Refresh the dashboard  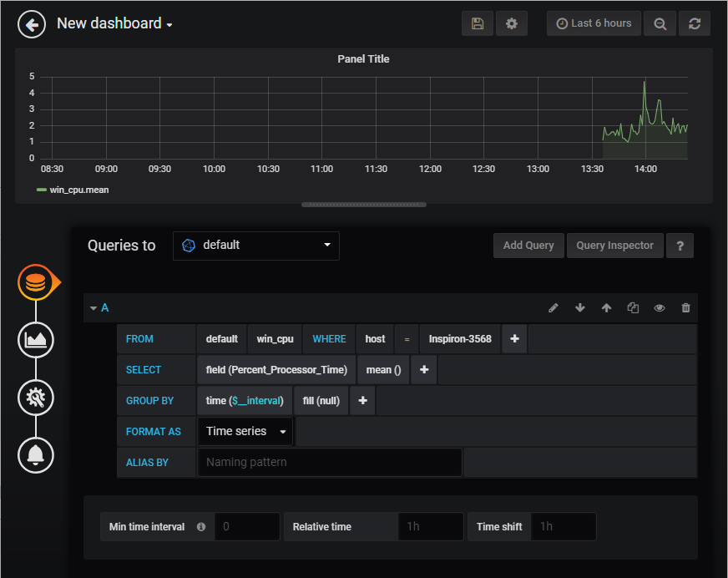tap(694, 23)
